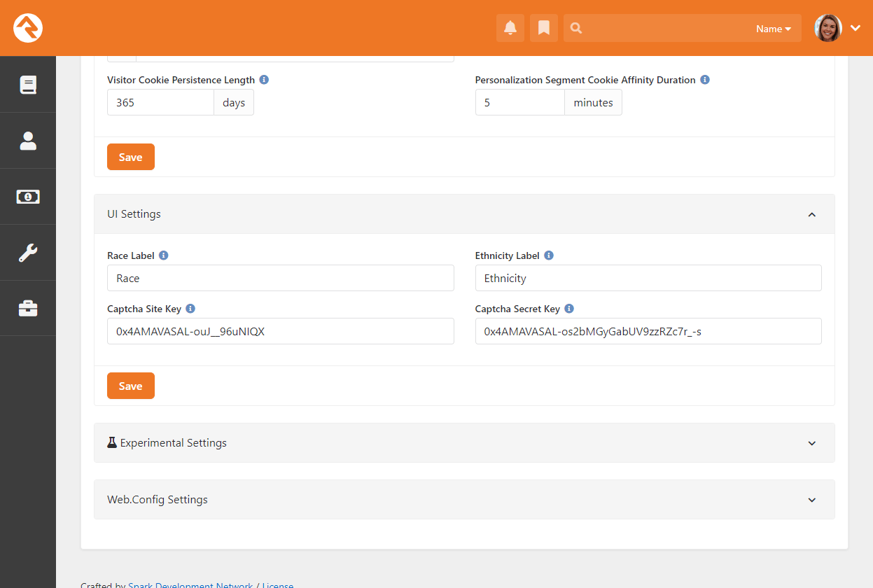Click into the Ethnicity Label field
The height and width of the screenshot is (588, 873).
click(x=648, y=278)
